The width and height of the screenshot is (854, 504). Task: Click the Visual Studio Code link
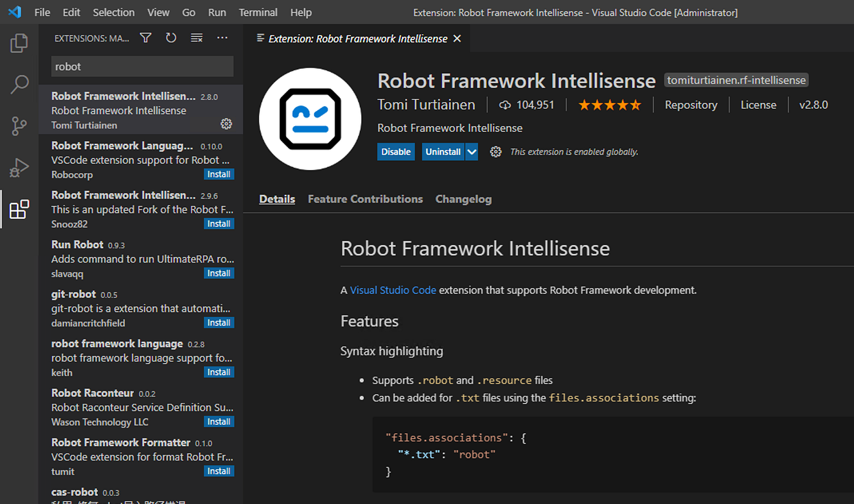click(393, 290)
